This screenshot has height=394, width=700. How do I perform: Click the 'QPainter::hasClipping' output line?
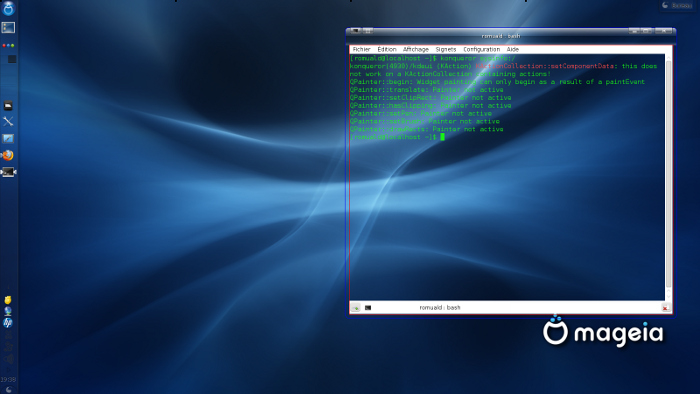tap(430, 106)
